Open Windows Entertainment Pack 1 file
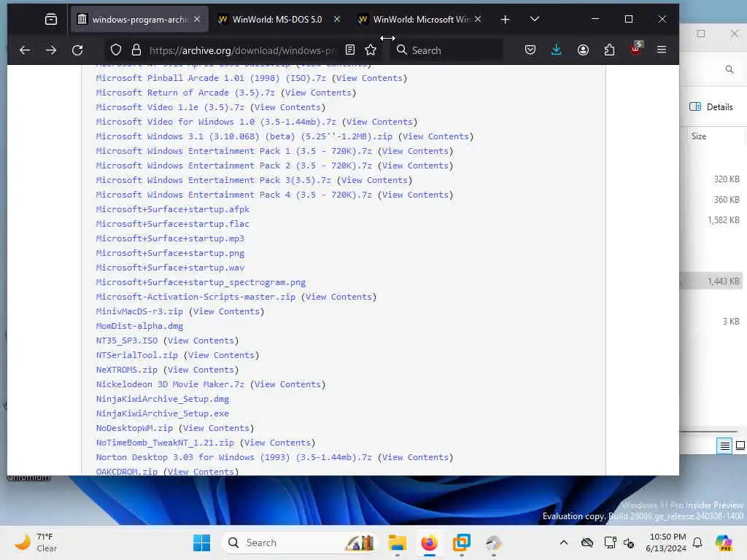The image size is (747, 560). point(234,151)
